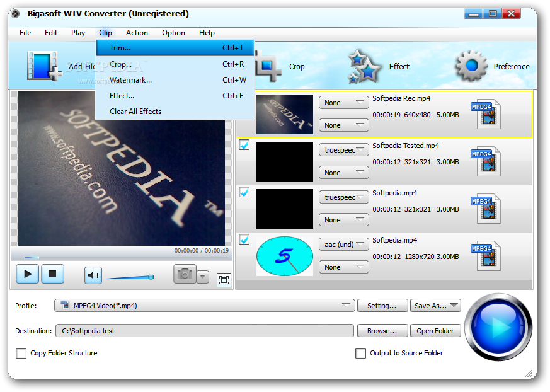The image size is (550, 392).
Task: Open the Edit menu
Action: (x=51, y=33)
